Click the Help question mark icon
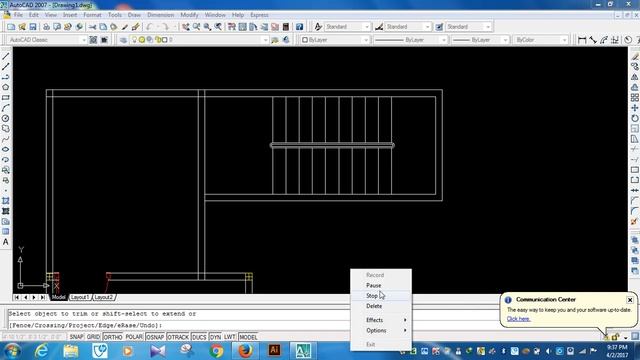The image size is (640, 360). (x=300, y=27)
